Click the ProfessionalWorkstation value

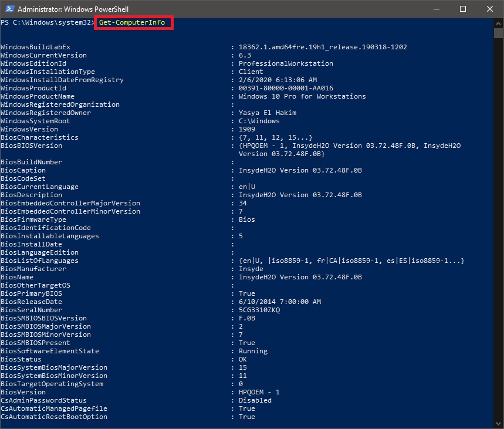click(x=286, y=63)
